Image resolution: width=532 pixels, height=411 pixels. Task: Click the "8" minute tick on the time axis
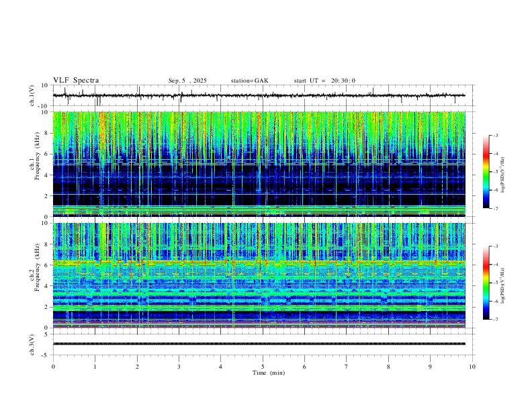point(388,367)
